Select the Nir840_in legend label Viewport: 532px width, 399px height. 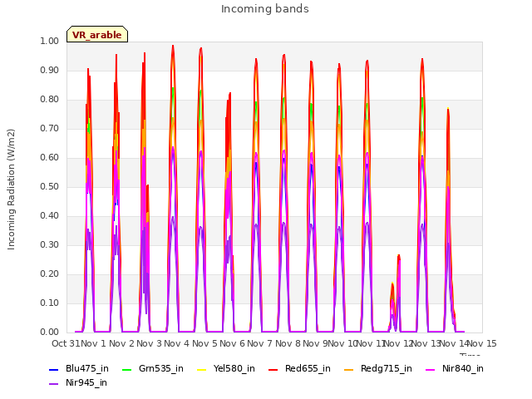click(x=463, y=369)
